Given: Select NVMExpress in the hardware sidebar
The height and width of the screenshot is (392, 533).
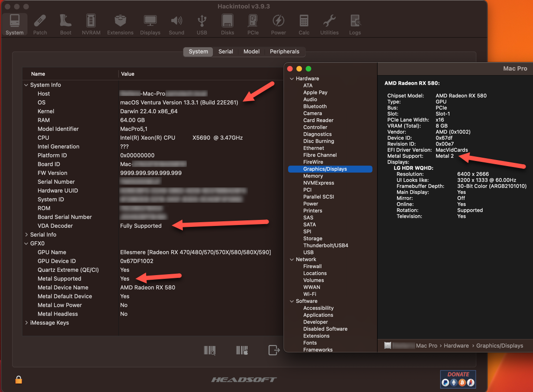Looking at the screenshot, I should pyautogui.click(x=319, y=183).
